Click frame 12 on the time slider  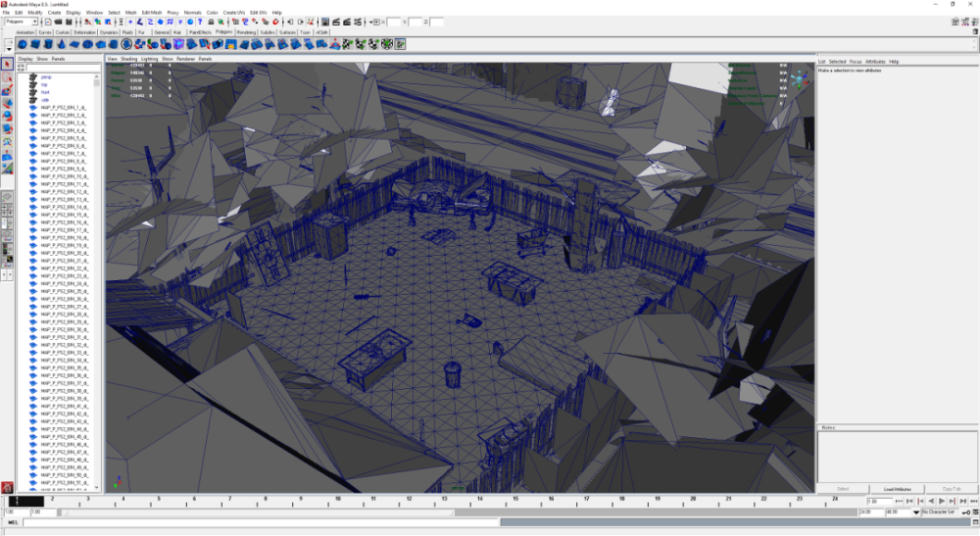point(409,501)
